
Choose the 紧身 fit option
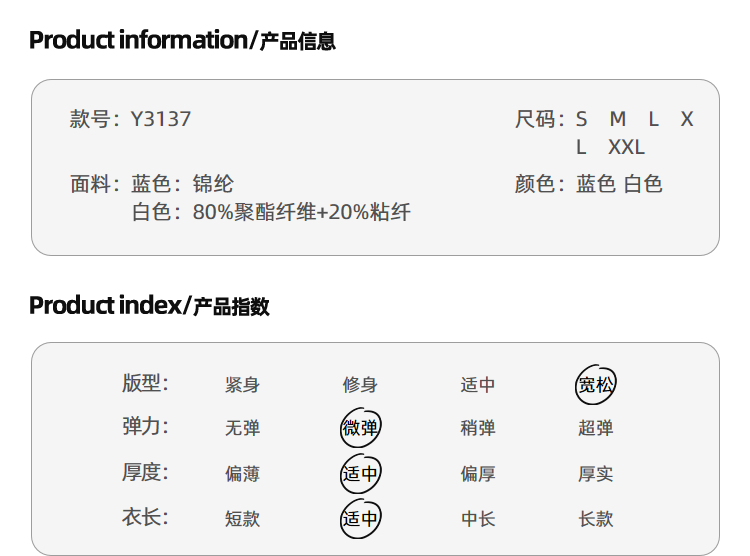click(x=242, y=385)
